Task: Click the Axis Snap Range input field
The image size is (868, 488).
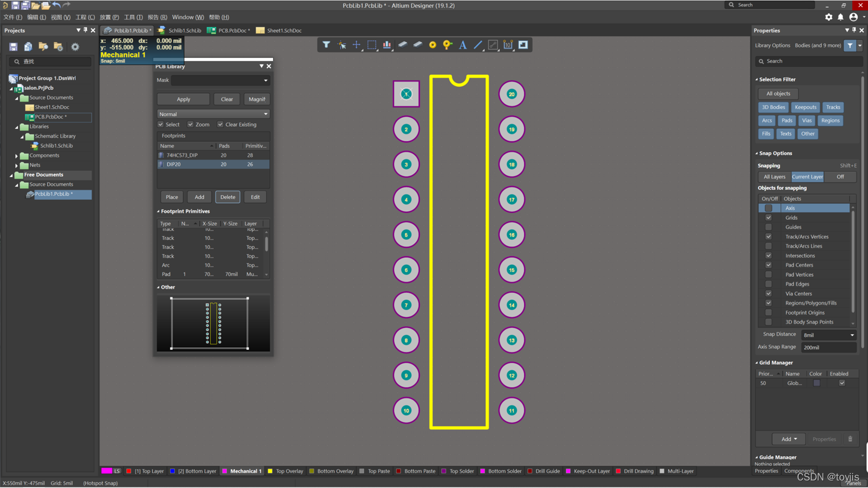Action: pyautogui.click(x=828, y=348)
